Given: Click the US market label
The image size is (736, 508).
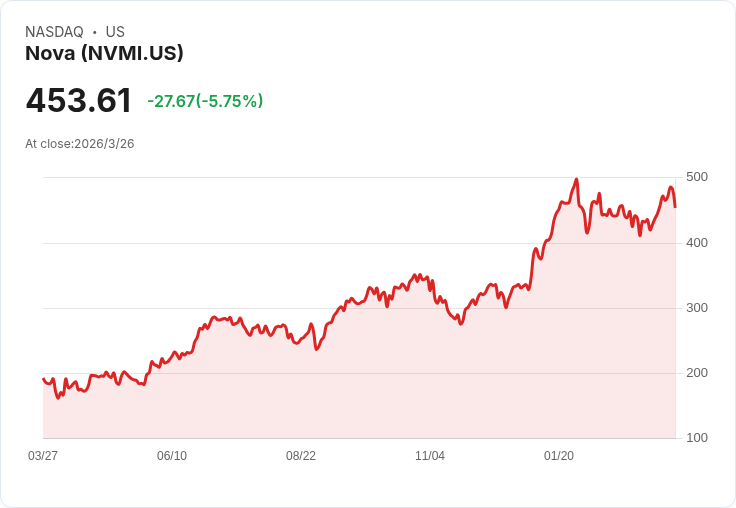Looking at the screenshot, I should coord(115,32).
